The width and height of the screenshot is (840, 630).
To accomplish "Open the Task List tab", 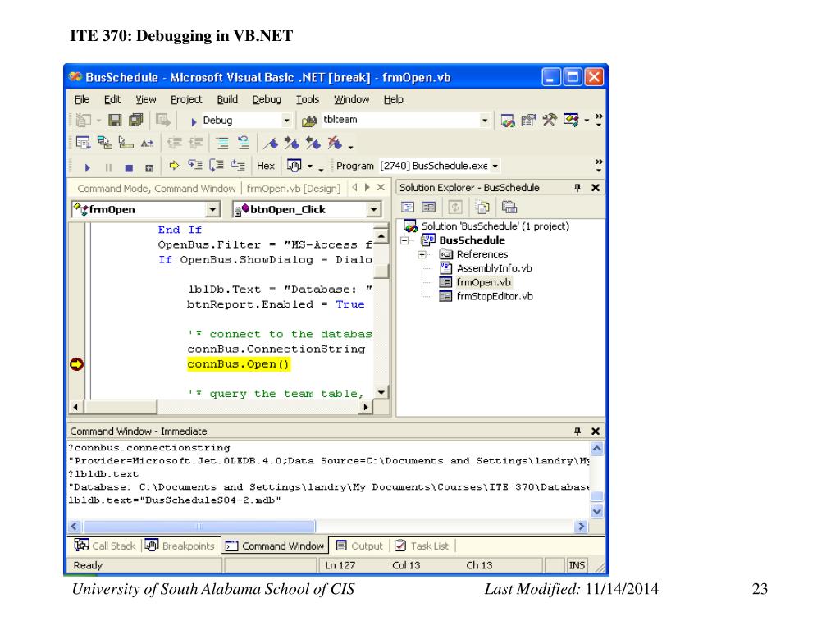I will click(422, 546).
